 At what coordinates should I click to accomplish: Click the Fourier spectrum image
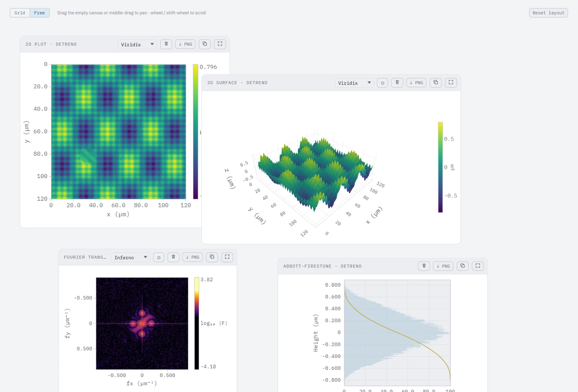coord(142,323)
